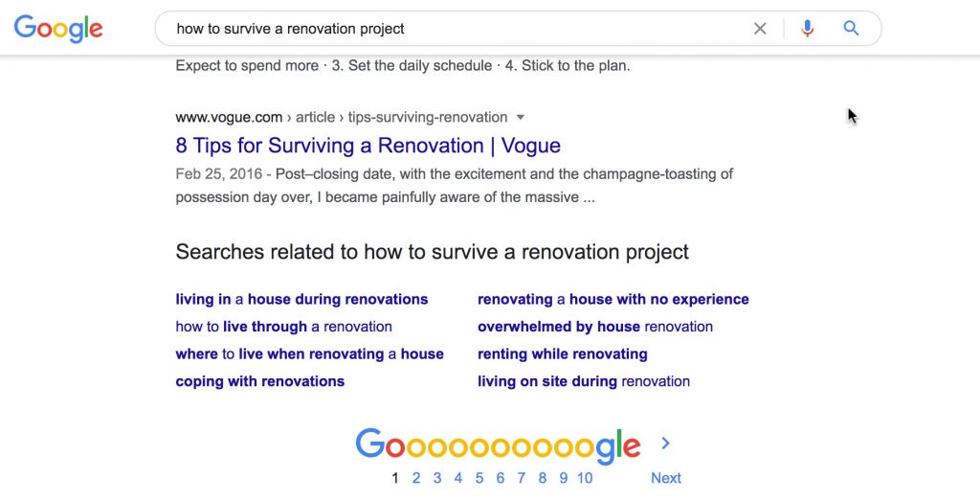This screenshot has width=980, height=501.
Task: Choose 'coping with renovations' related search
Action: coord(259,381)
